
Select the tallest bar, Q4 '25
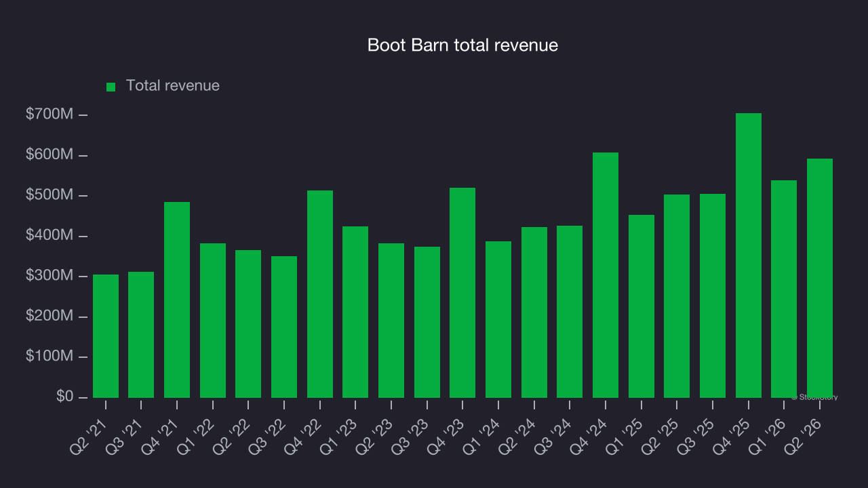pos(749,256)
